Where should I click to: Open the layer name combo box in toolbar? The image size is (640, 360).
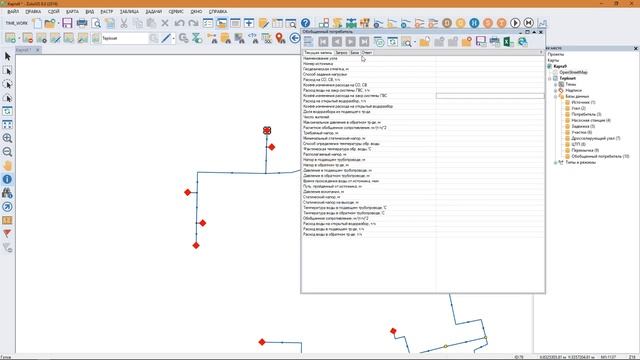tap(124, 38)
